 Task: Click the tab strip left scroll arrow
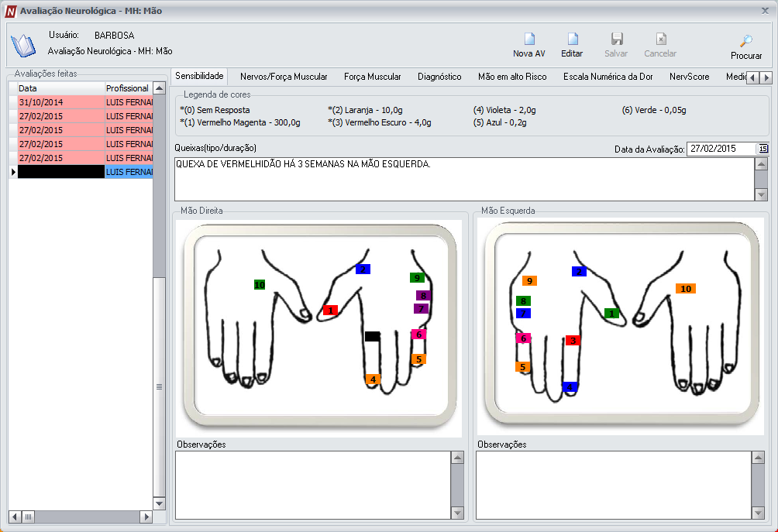tap(753, 77)
